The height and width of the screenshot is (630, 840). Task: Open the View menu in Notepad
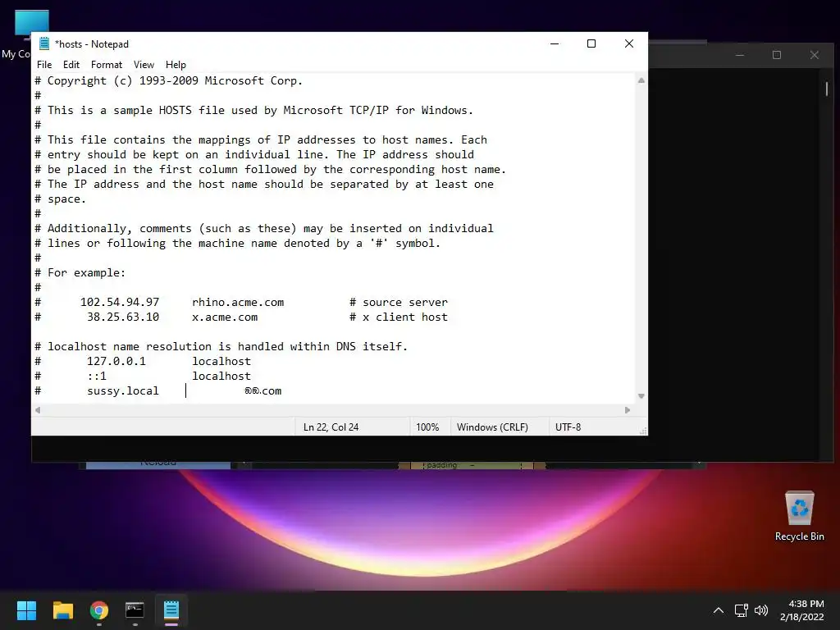click(144, 65)
